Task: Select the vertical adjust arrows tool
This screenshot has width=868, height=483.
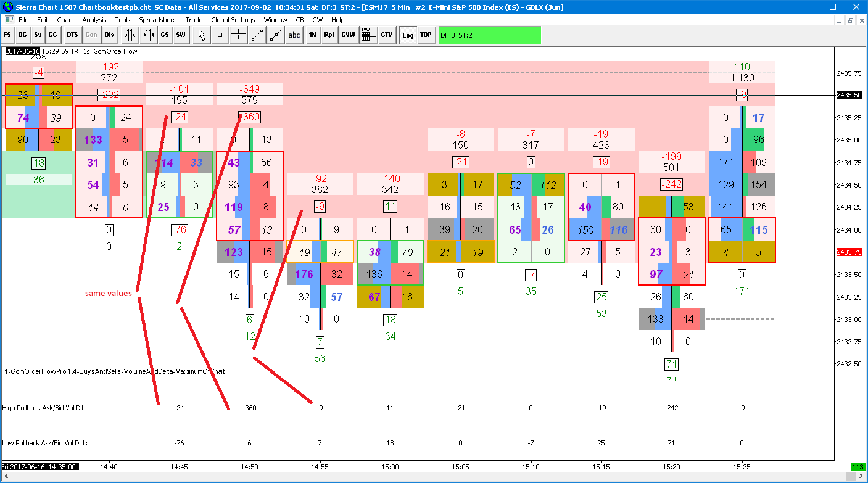Action: 238,35
